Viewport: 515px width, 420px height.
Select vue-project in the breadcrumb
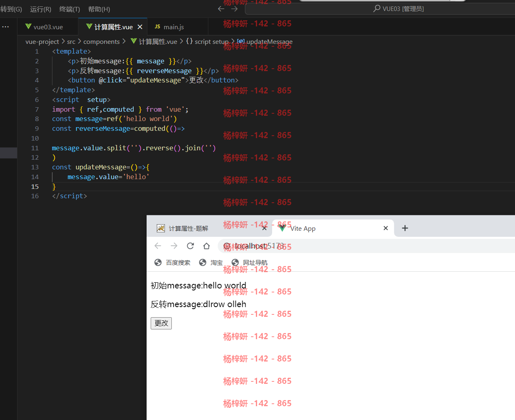click(x=42, y=41)
